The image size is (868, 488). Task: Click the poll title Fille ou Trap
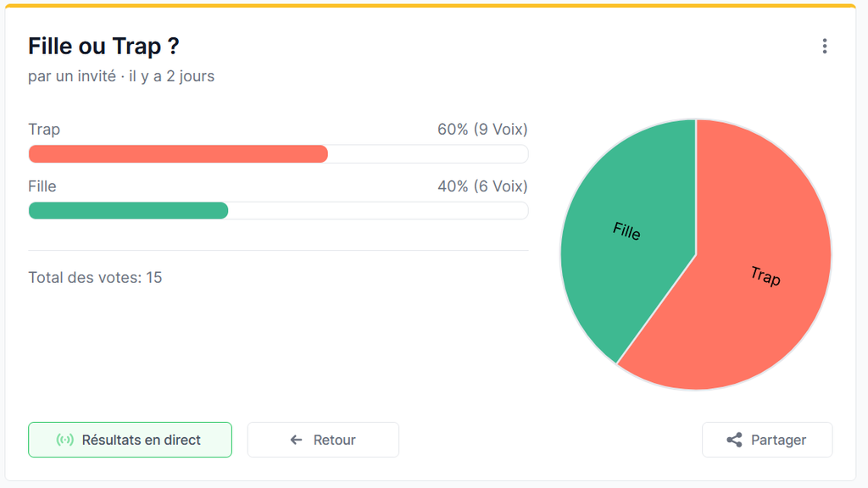tap(103, 46)
